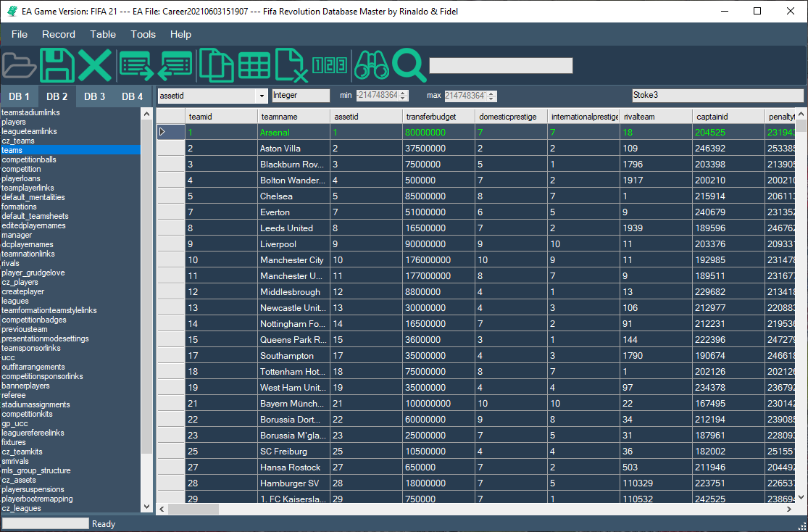Click the list icon with left-pointing arrow
808x532 pixels.
click(x=175, y=66)
